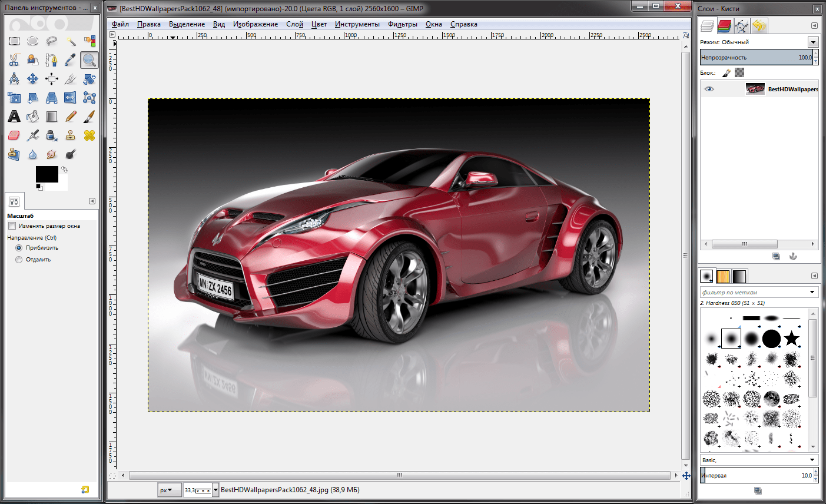Open the 'Фильтры' menu
The height and width of the screenshot is (504, 826).
click(402, 24)
